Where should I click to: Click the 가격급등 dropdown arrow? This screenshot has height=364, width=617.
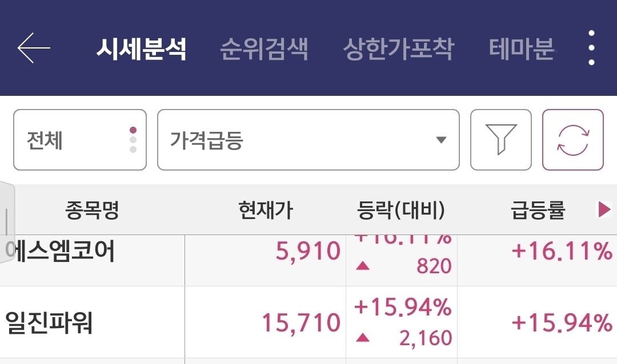[440, 140]
